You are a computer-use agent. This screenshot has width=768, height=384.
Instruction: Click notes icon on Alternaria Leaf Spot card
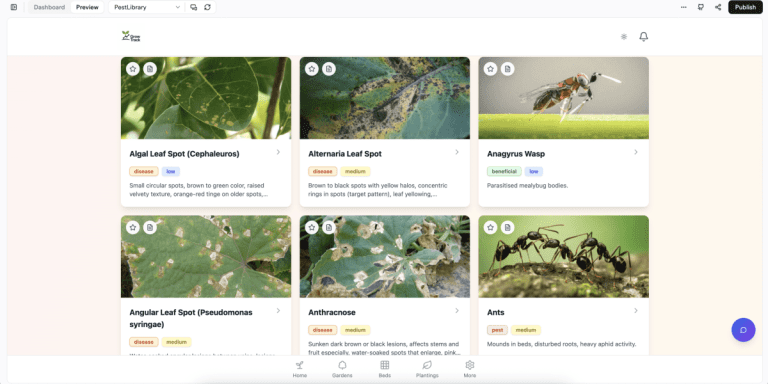pyautogui.click(x=329, y=69)
